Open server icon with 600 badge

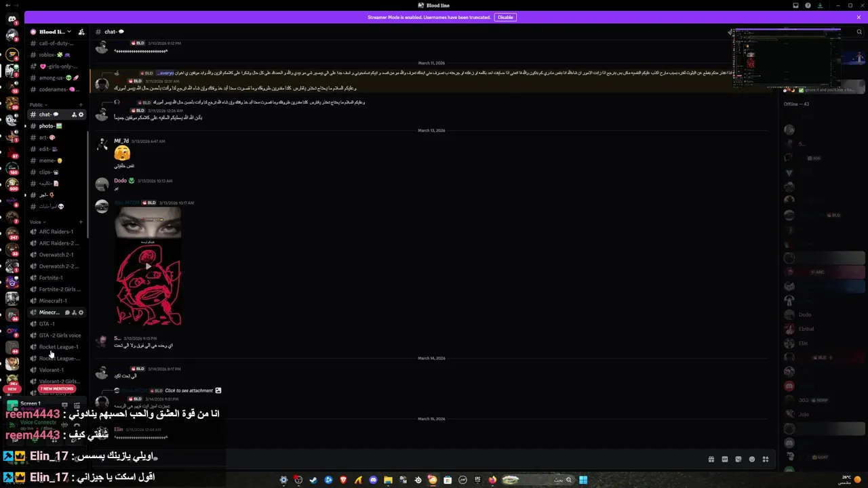click(12, 183)
